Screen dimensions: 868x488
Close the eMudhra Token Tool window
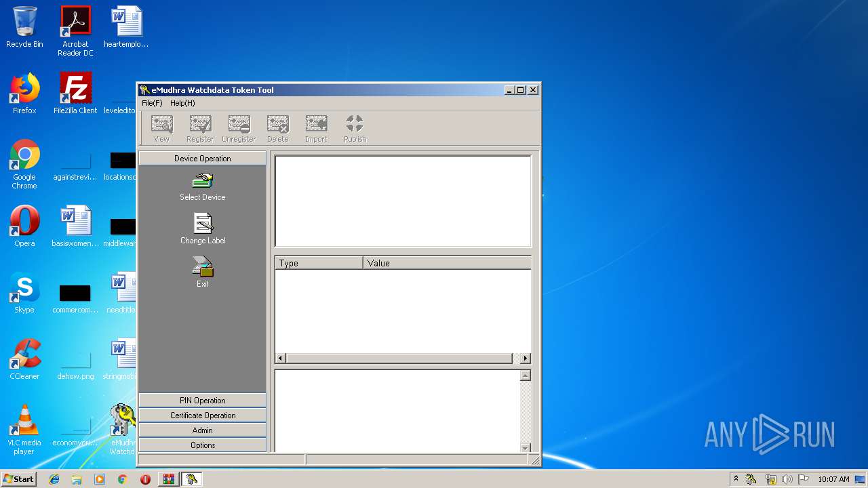pos(533,90)
